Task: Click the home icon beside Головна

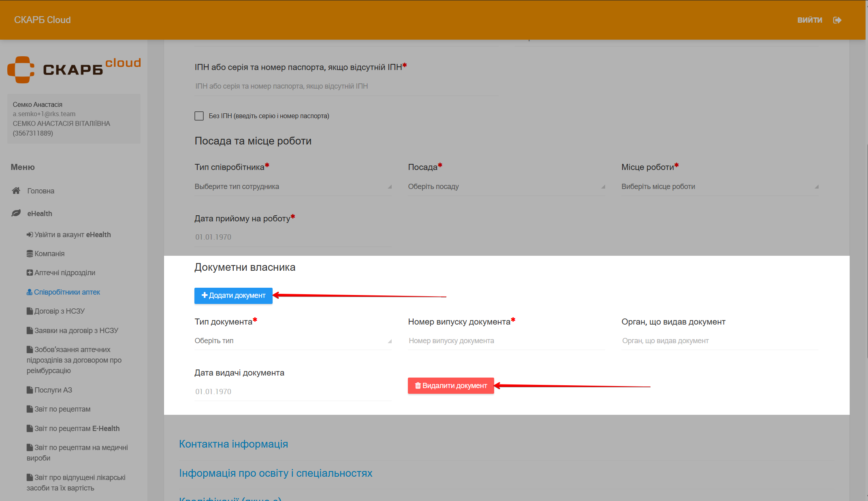Action: pos(16,191)
